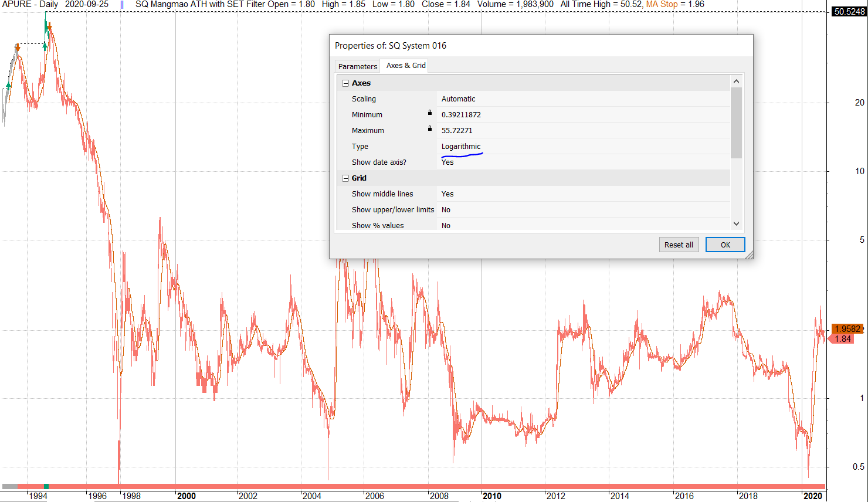Click the dialog's scroll up arrow
This screenshot has height=502, width=868.
736,82
